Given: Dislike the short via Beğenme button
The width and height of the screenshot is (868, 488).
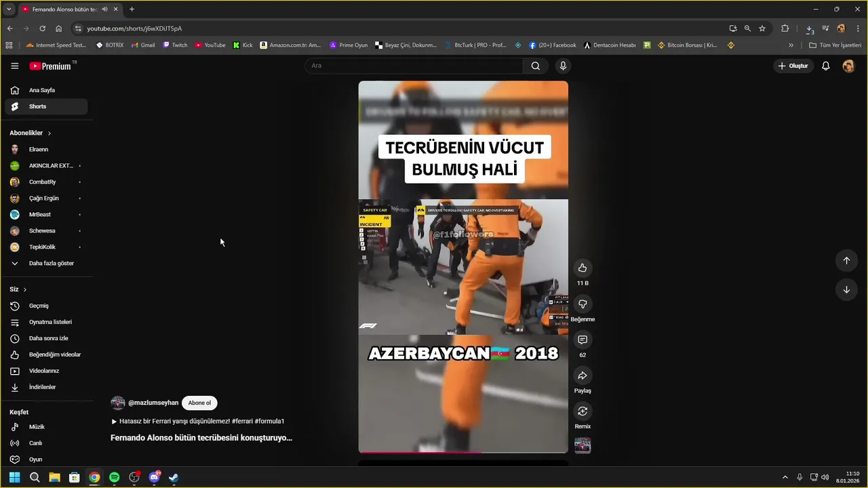Looking at the screenshot, I should coord(583,304).
